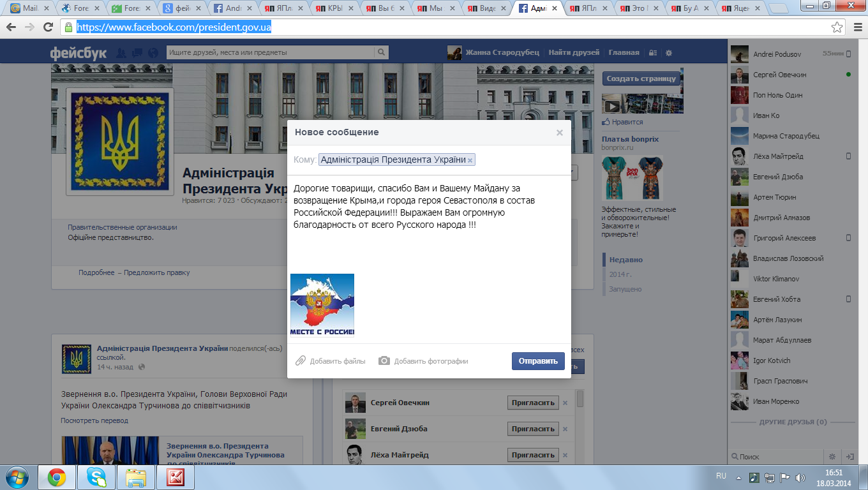Open chat options gear in the sidebar

[832, 457]
